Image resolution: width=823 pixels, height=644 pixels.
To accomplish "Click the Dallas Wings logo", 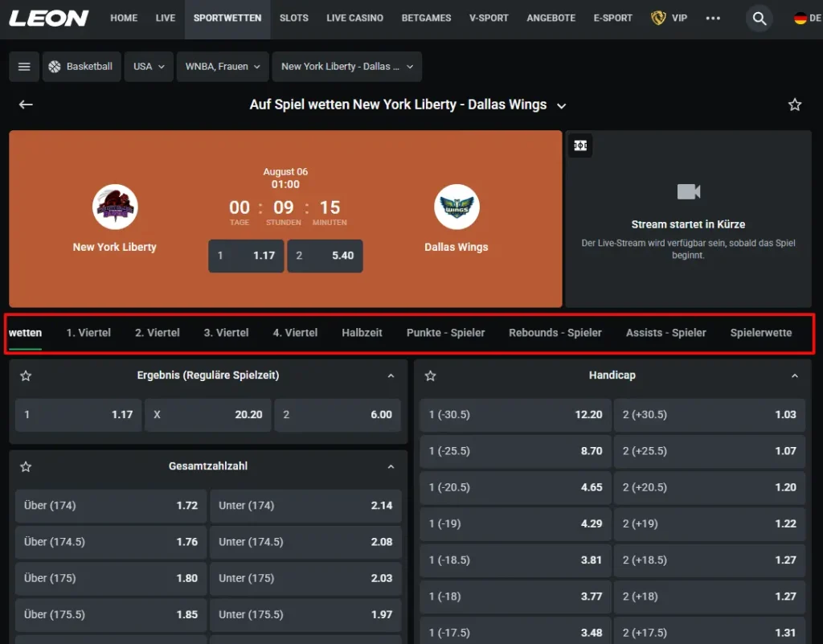I will point(457,207).
